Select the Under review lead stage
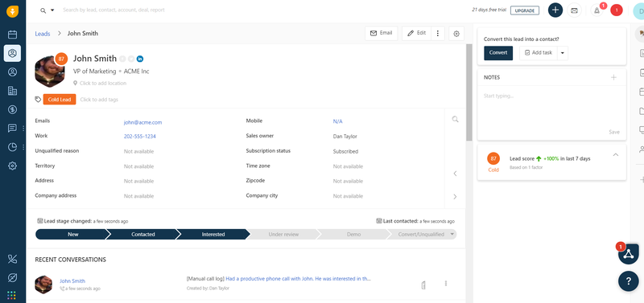644x303 pixels. pos(283,235)
